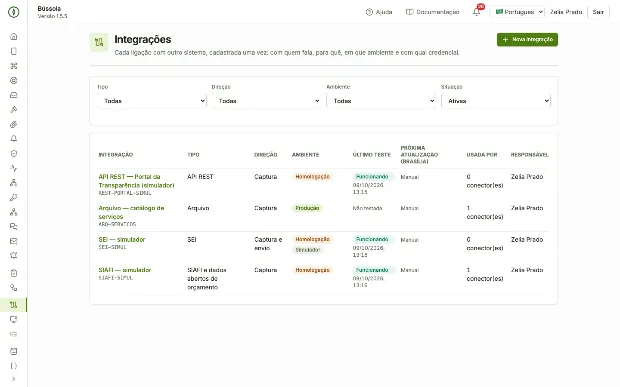This screenshot has height=387, width=620.
Task: Open the SEI — simulador integration
Action: [122, 240]
